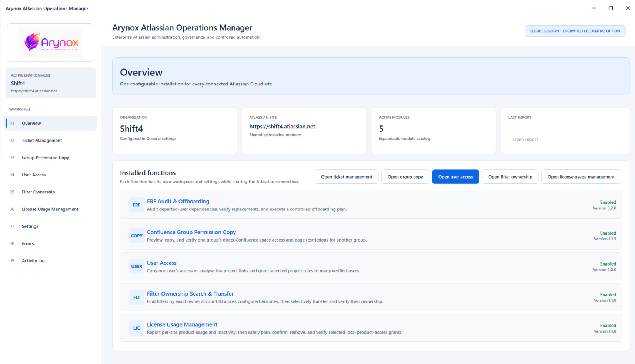Click the COPY module badge icon
Image resolution: width=635 pixels, height=364 pixels.
coord(136,236)
